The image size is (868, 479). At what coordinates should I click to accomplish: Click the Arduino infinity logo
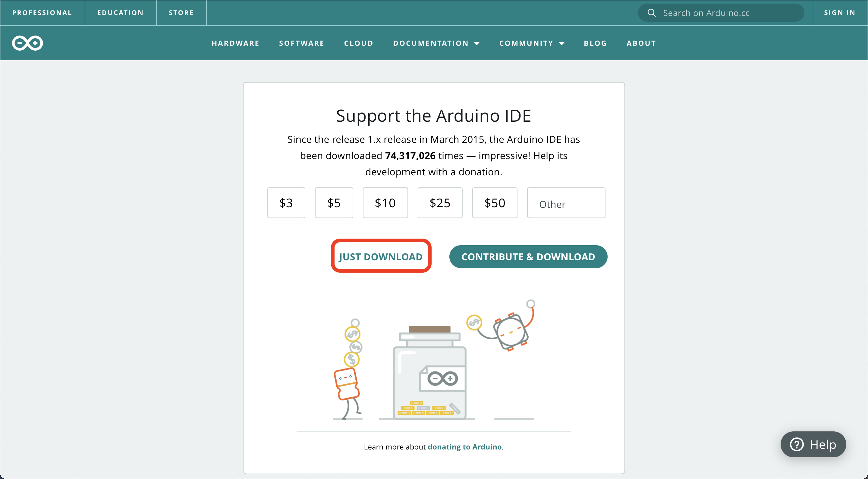(27, 43)
